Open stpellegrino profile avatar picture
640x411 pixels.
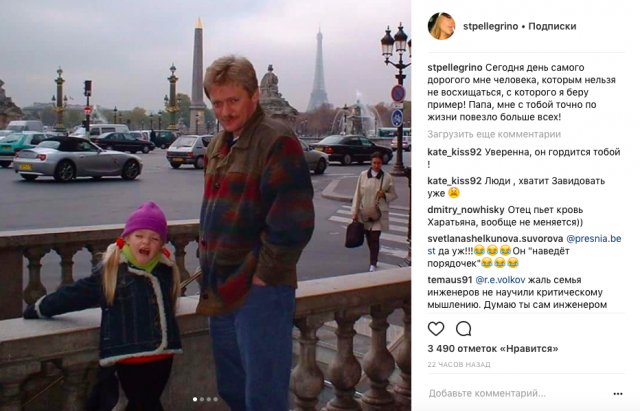(441, 26)
